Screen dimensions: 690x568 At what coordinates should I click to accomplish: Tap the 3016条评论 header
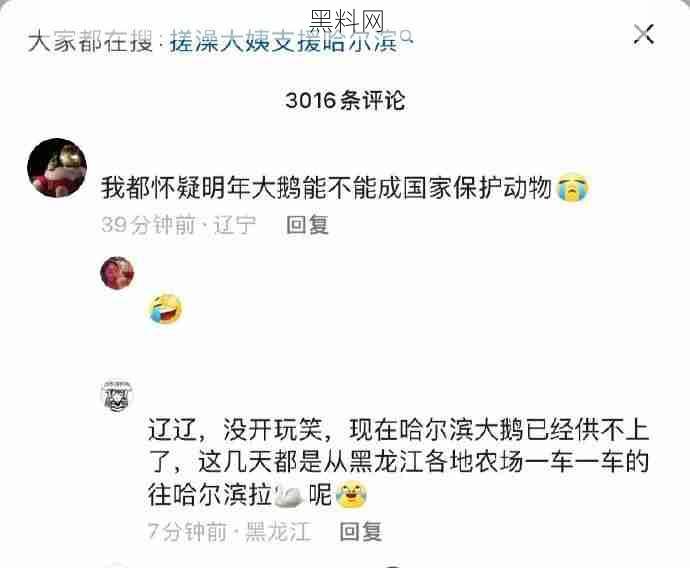tap(345, 100)
